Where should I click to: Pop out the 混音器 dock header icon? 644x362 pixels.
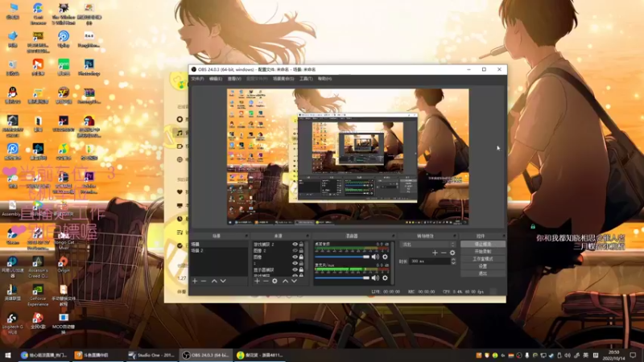[x=393, y=236]
